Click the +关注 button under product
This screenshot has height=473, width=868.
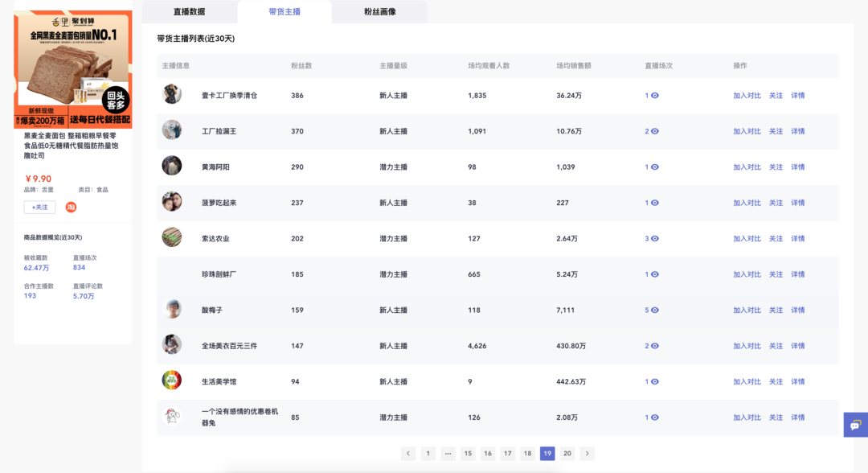[x=39, y=208]
